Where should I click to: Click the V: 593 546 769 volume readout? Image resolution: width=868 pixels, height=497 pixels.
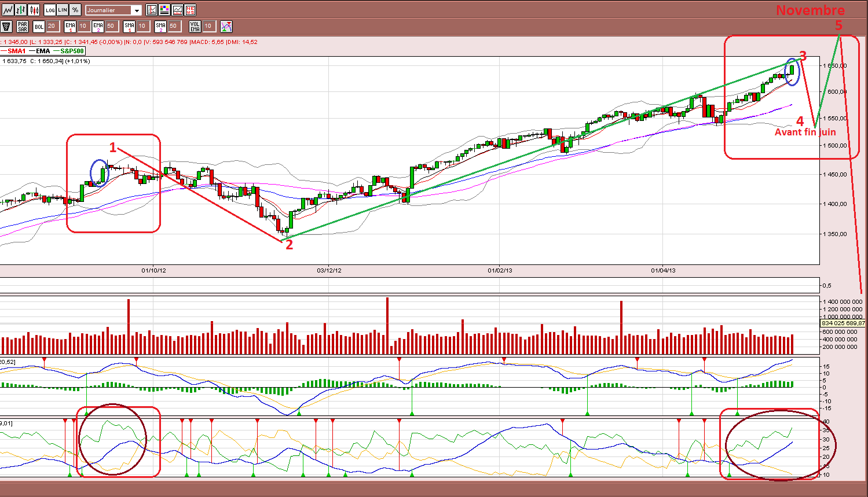click(x=166, y=42)
